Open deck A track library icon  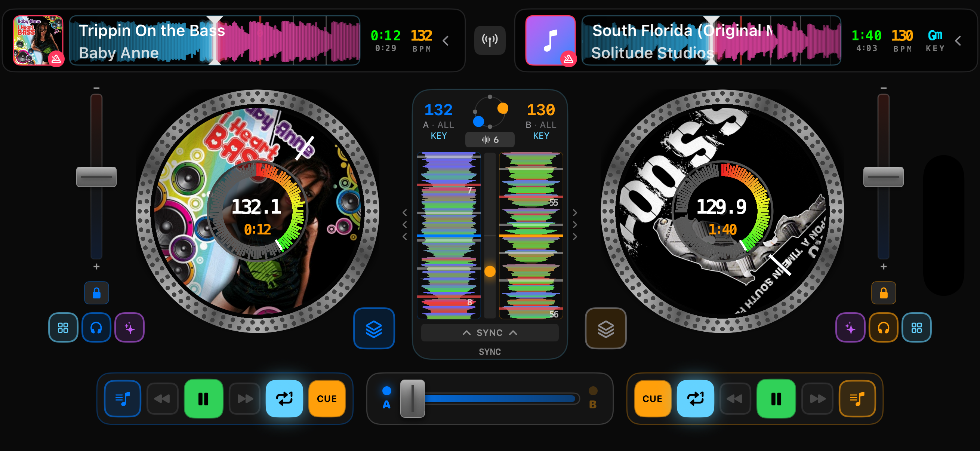[x=123, y=399]
